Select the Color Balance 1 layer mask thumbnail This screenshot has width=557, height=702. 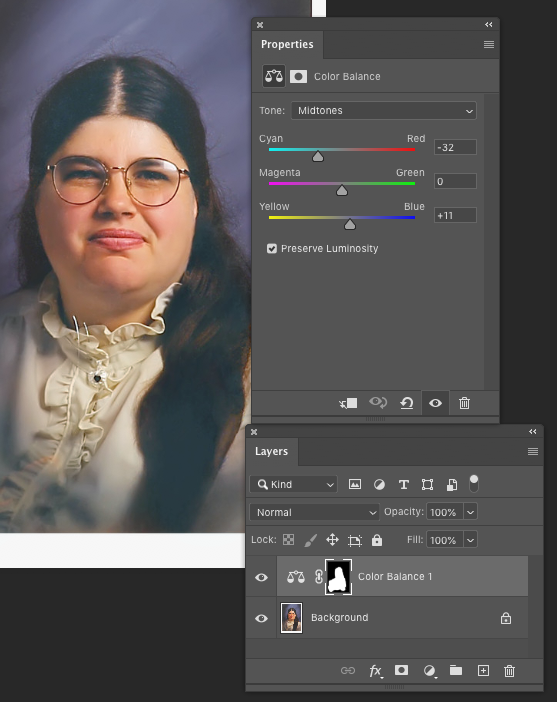[x=338, y=577]
